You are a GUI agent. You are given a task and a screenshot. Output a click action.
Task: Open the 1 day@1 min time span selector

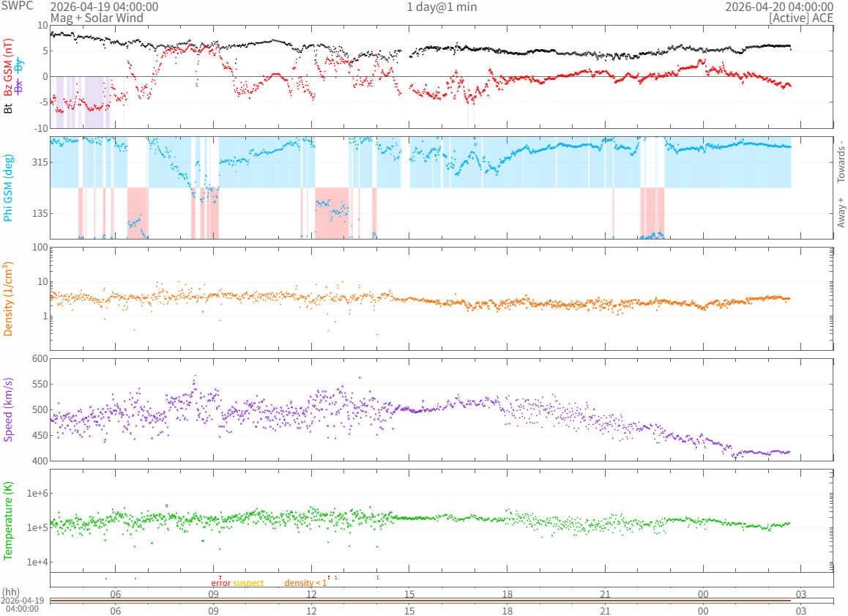[441, 7]
